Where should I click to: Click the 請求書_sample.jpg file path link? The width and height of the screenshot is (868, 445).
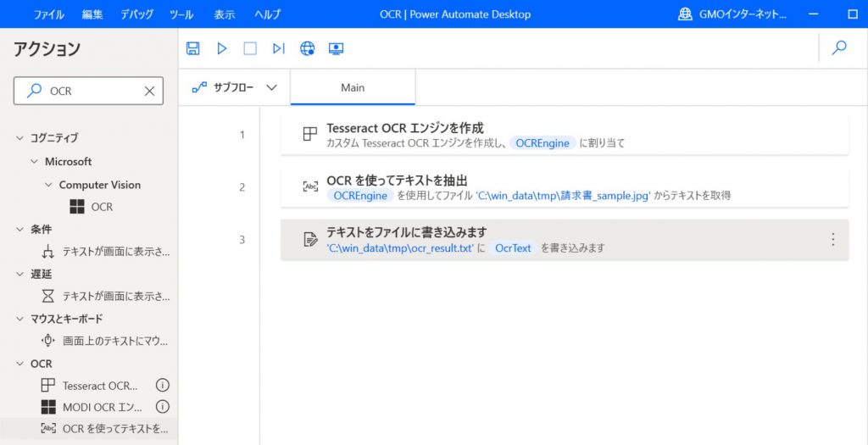pyautogui.click(x=563, y=196)
